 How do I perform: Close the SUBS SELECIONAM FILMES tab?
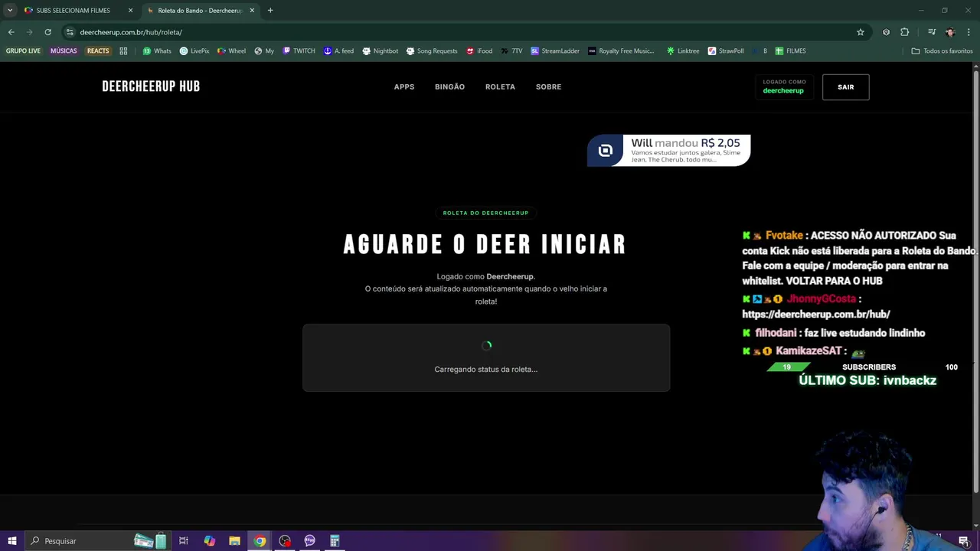[x=130, y=11]
